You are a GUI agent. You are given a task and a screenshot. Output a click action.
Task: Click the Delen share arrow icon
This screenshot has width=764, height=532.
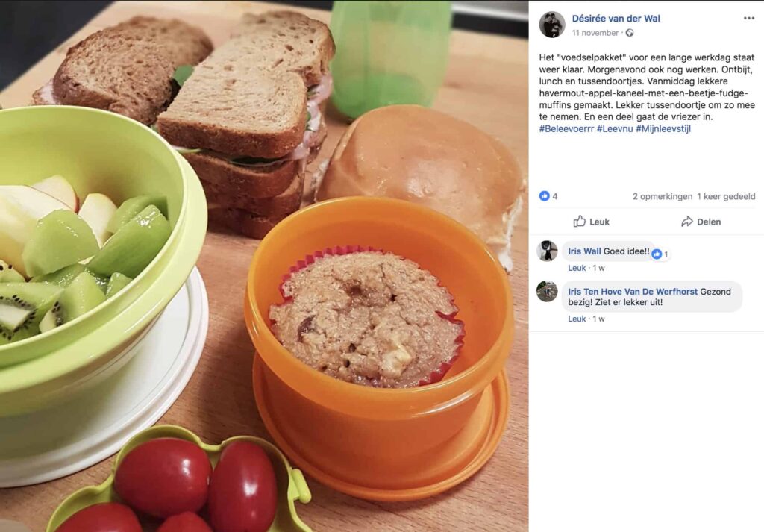coord(687,222)
